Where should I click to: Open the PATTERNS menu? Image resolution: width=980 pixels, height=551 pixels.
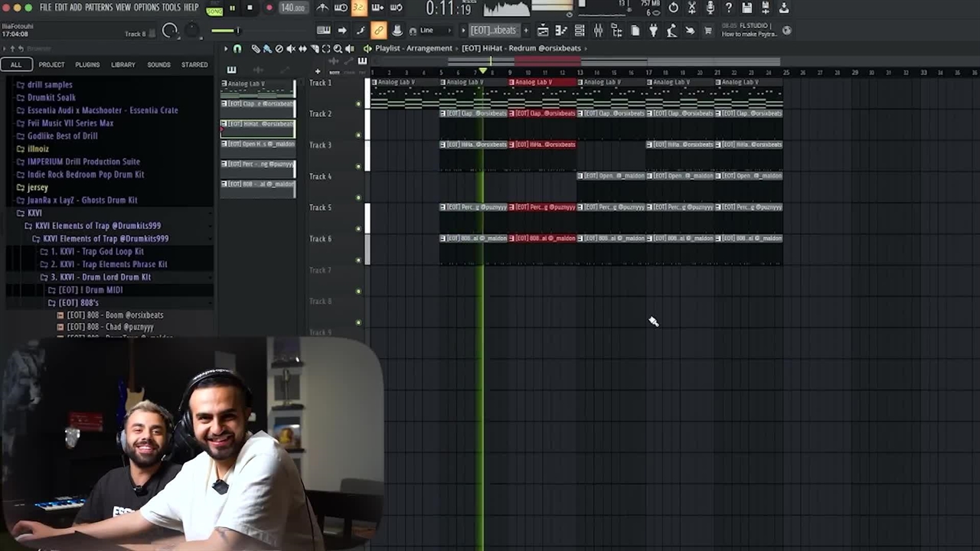[99, 8]
